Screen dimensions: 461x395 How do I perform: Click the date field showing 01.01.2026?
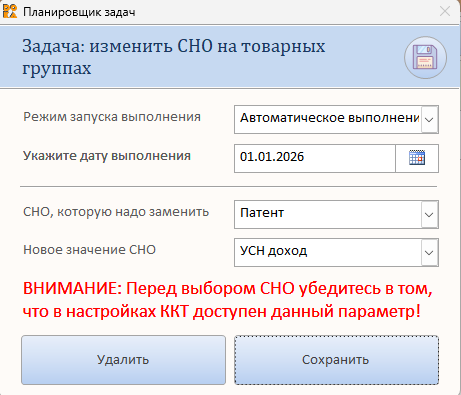tap(315, 158)
